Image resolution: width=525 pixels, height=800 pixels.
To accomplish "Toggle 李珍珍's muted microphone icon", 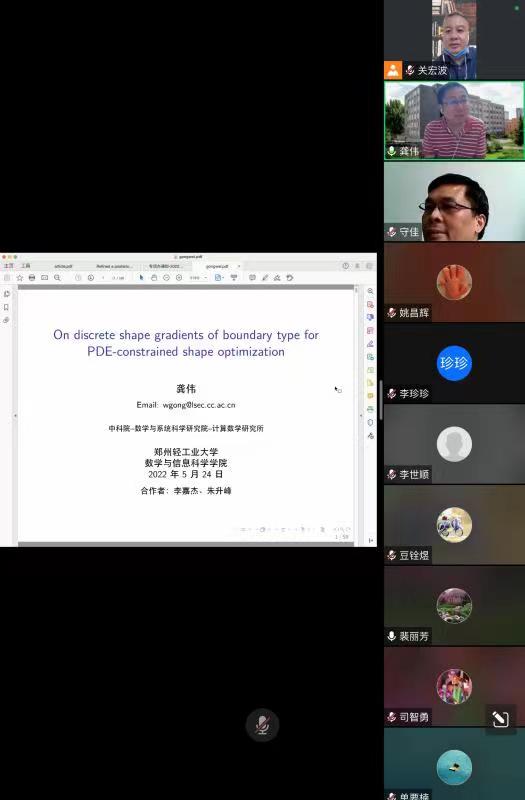I will (391, 393).
